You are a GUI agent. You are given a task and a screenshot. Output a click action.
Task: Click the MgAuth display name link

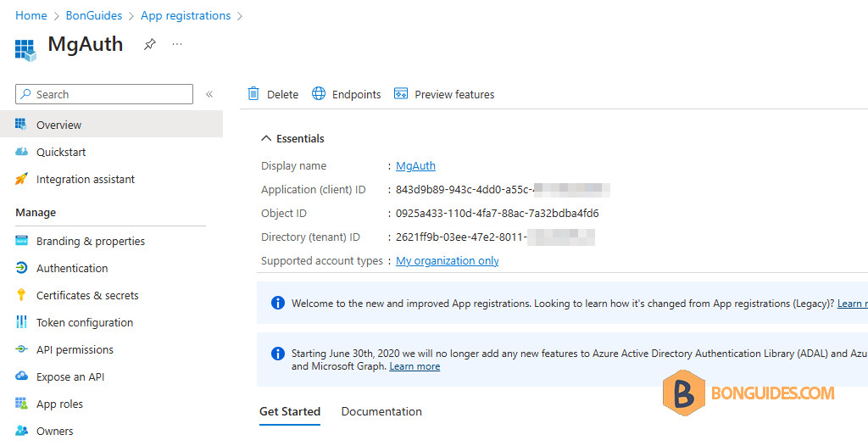(x=415, y=165)
